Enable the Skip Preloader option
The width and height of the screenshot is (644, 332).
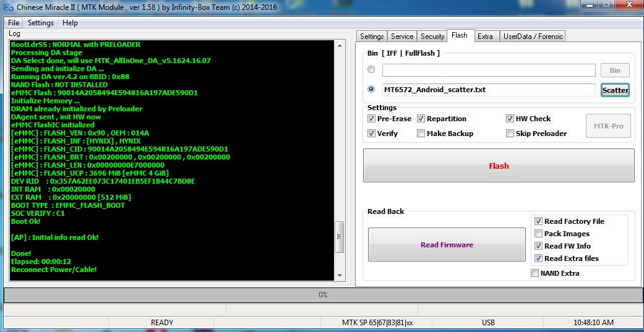510,134
